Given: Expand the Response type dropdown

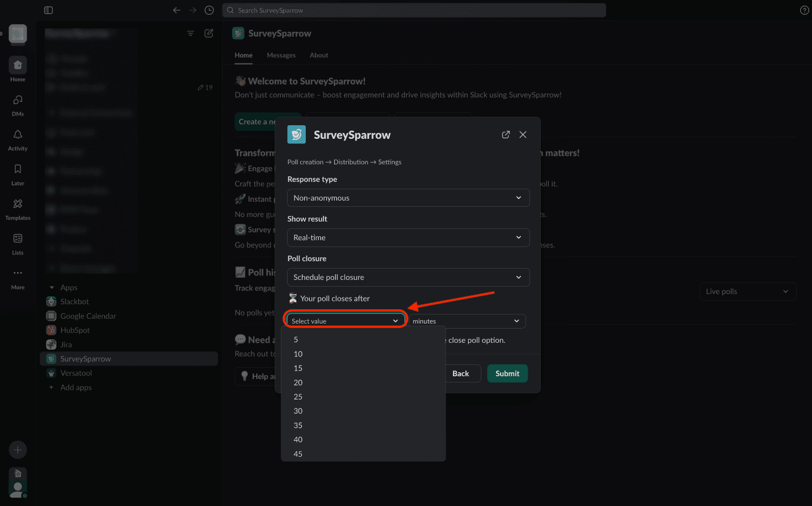Looking at the screenshot, I should pos(408,198).
